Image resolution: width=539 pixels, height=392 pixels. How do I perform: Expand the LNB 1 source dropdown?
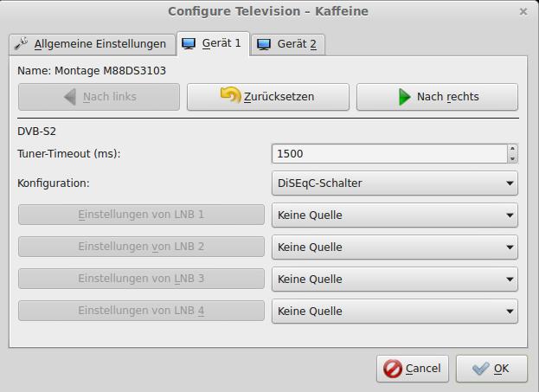tap(395, 215)
